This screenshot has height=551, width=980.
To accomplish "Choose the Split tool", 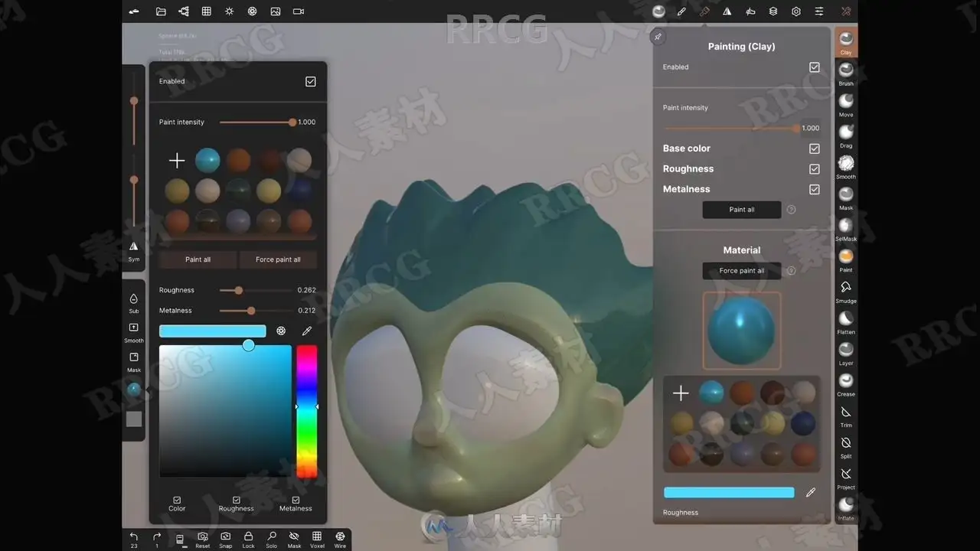I will [x=846, y=446].
